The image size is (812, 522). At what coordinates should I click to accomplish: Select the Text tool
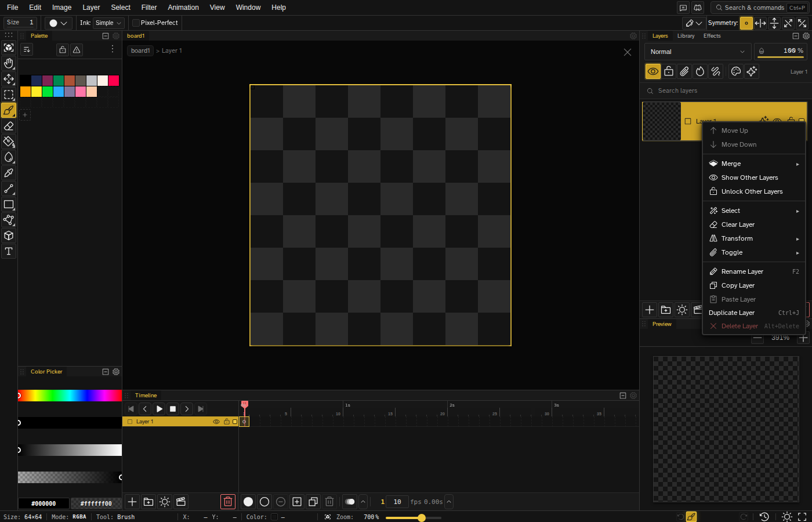(9, 251)
